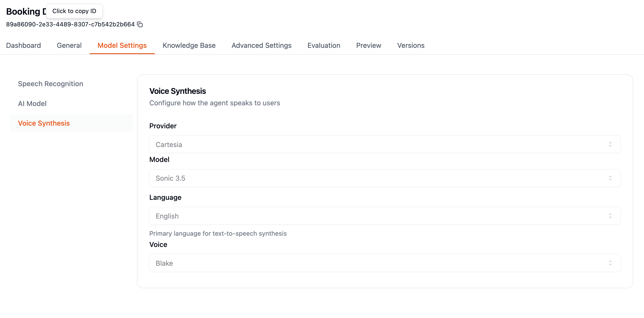This screenshot has height=318, width=644.
Task: Switch to the Preview tab
Action: point(368,45)
